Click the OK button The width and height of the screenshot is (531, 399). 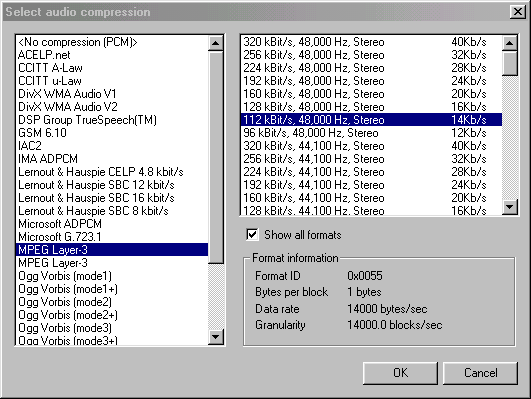[400, 373]
